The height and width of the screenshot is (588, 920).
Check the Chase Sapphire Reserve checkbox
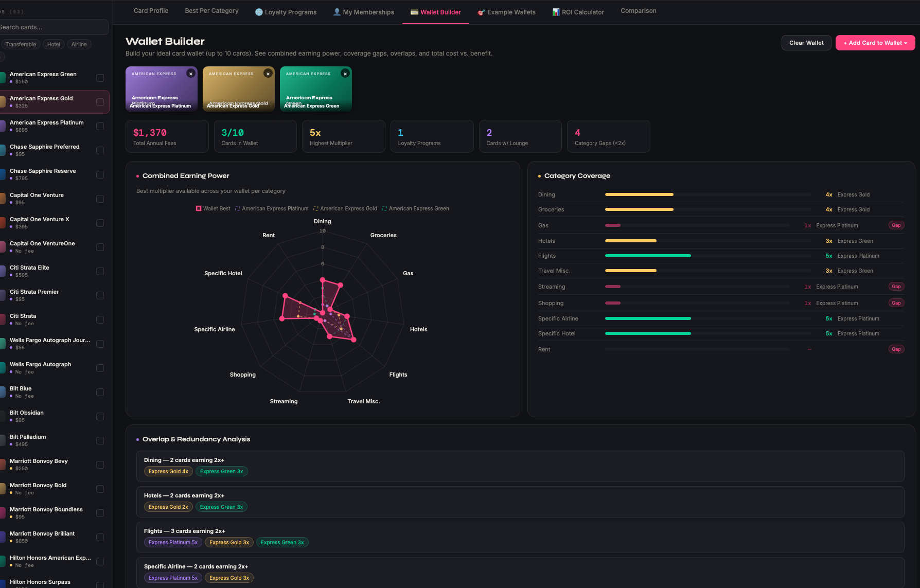click(100, 174)
